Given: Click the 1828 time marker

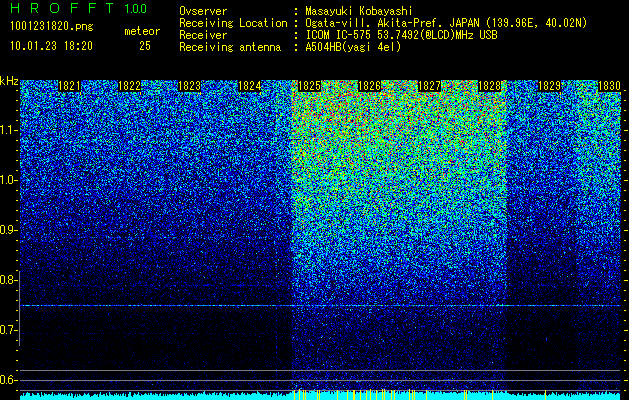Looking at the screenshot, I should tap(490, 86).
